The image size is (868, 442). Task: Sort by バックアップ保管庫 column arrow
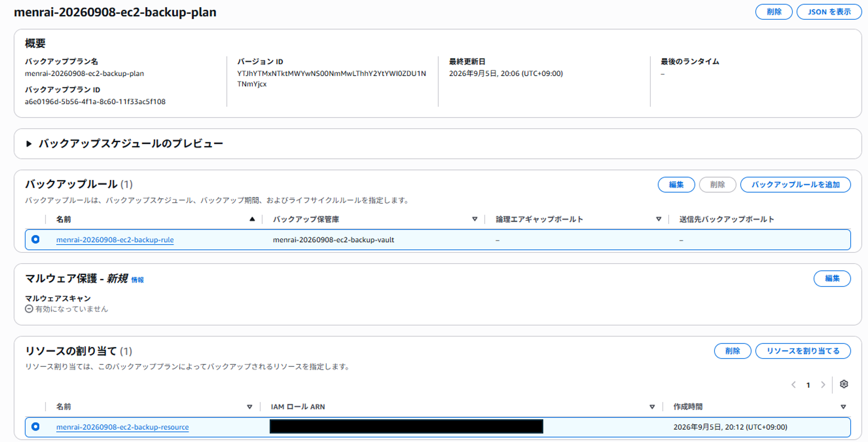tap(474, 219)
